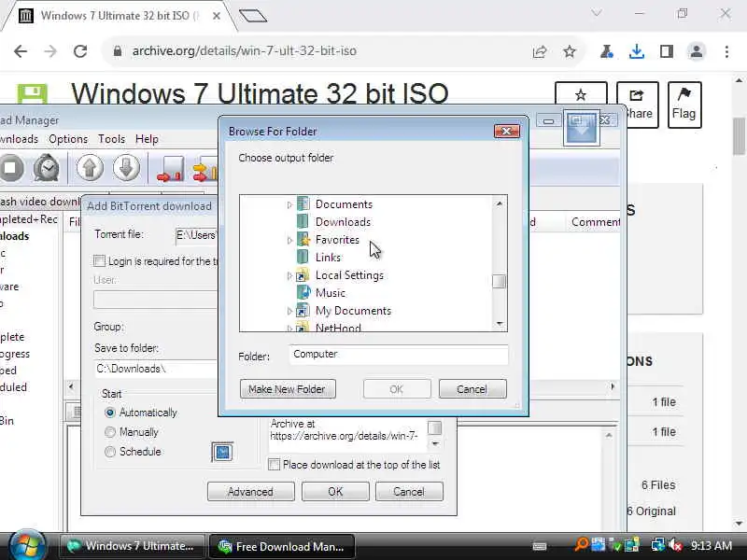Click the orange magnifier tray icon
This screenshot has height=560, width=747.
pyautogui.click(x=580, y=545)
